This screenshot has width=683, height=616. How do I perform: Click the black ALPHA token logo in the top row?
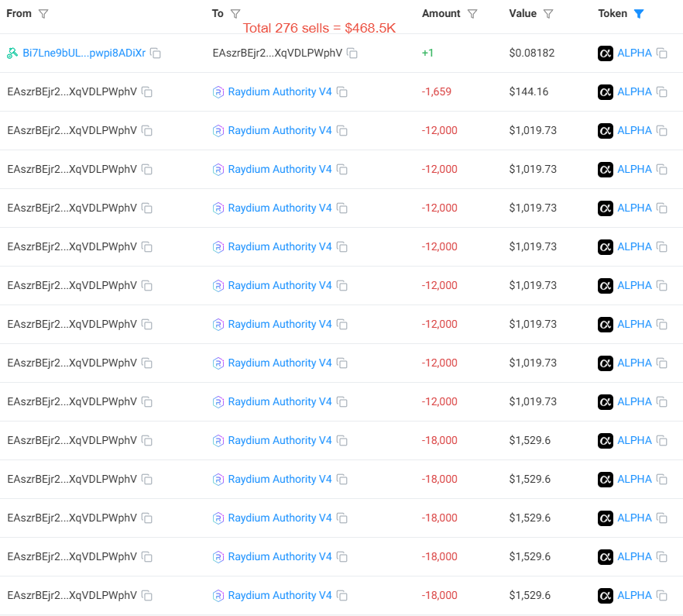[605, 53]
